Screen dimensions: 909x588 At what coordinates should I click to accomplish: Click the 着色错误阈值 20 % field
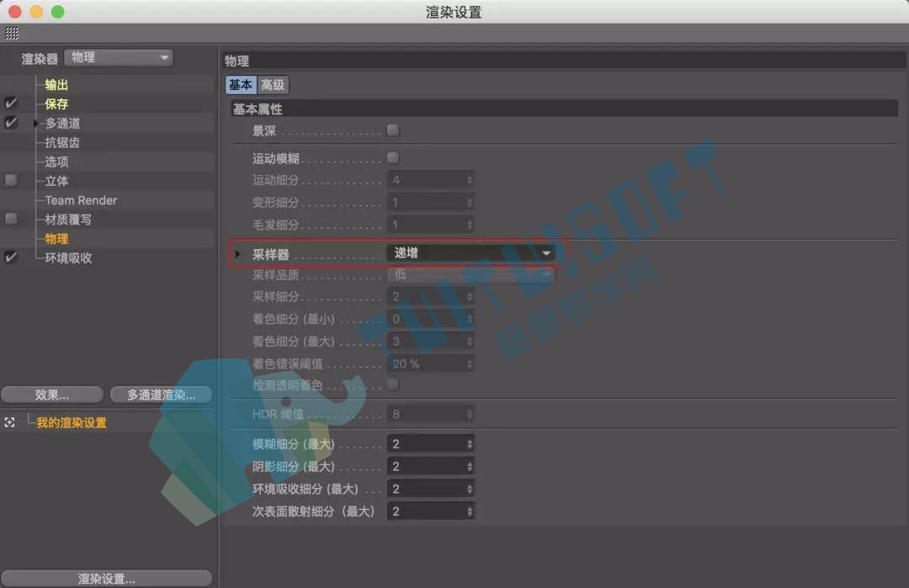(431, 363)
